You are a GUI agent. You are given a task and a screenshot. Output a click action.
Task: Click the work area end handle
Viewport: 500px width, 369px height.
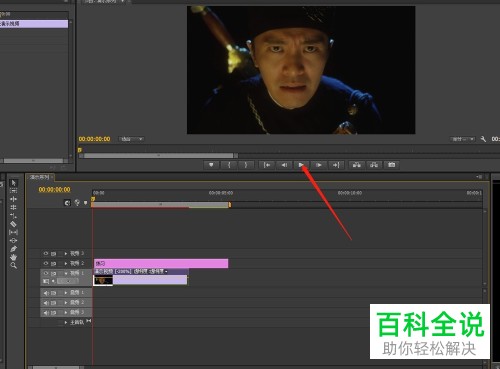(230, 204)
